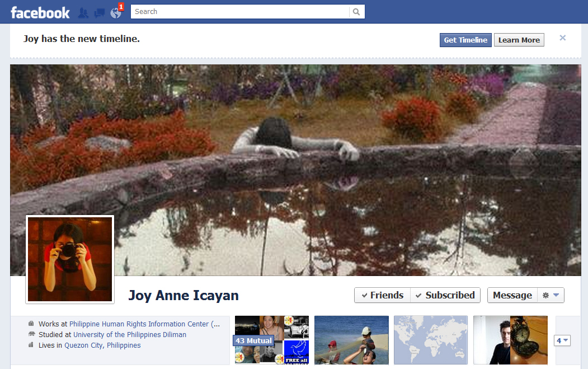Open the 43 Mutual friends thumbnail
Viewport: 588px width, 369px height.
(x=271, y=340)
